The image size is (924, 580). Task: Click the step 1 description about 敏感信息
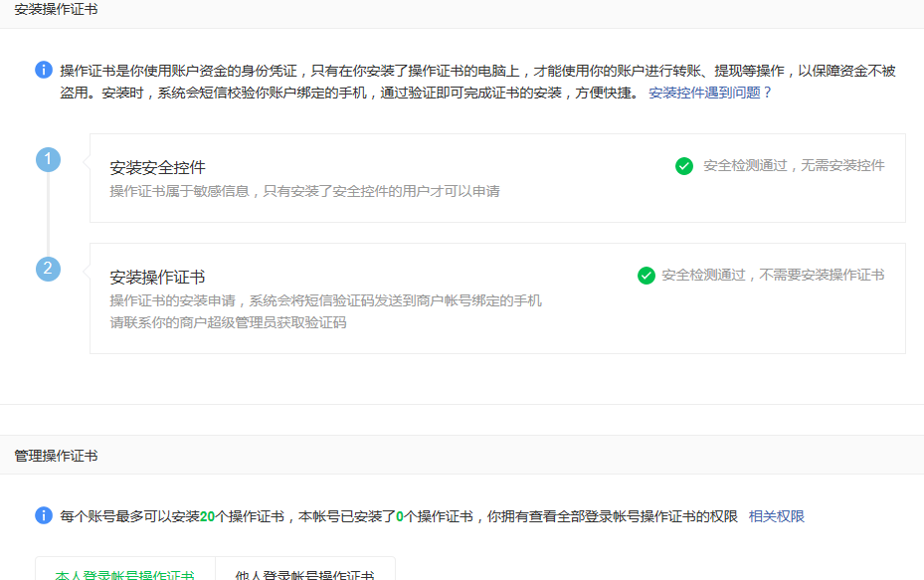click(x=304, y=191)
